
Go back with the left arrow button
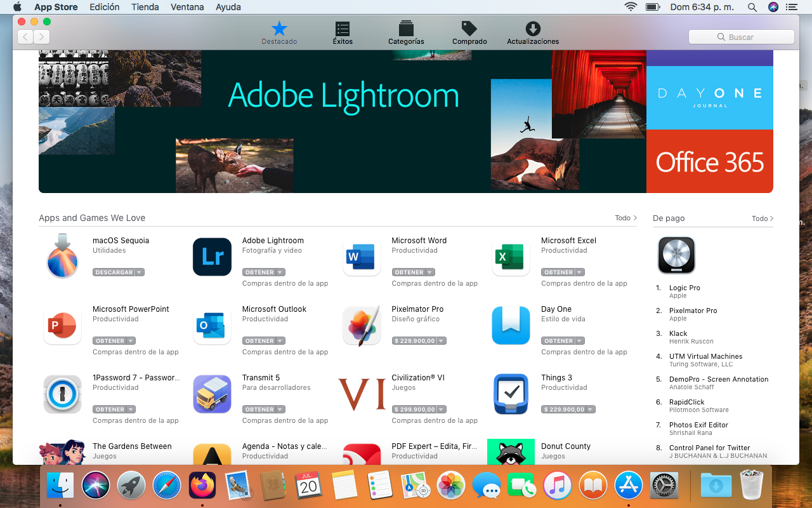(25, 37)
